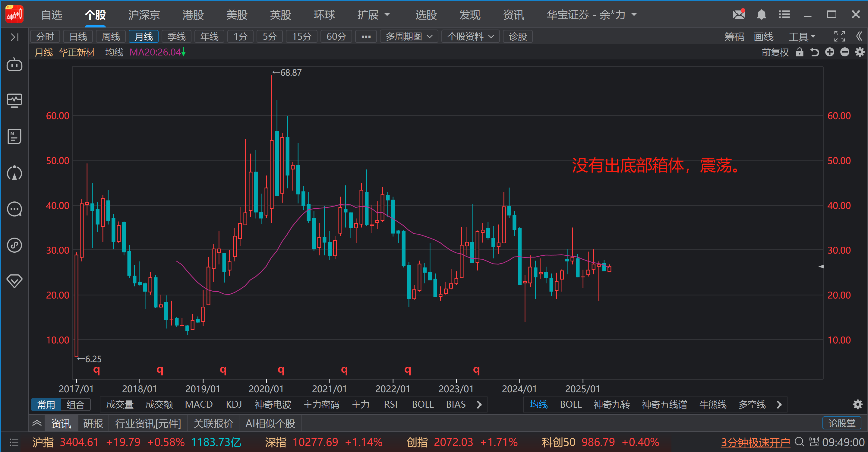
Task: Click the 2023 'q' event marker
Action: click(x=476, y=370)
